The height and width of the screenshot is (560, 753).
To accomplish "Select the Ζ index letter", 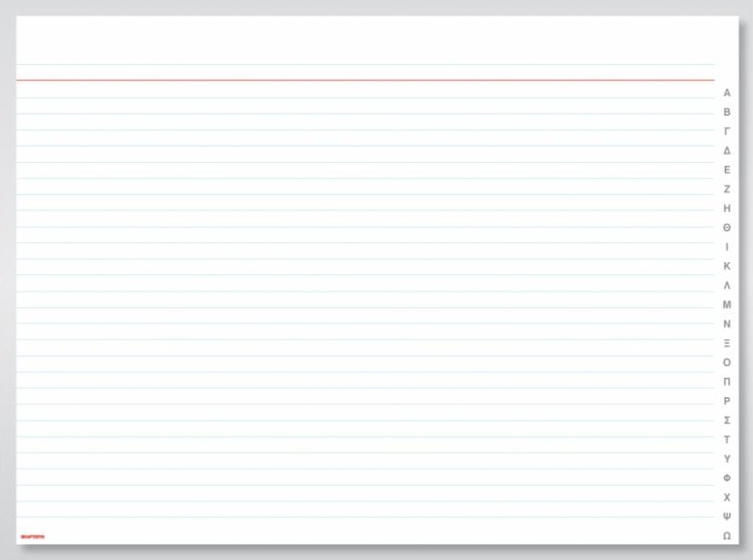I will 727,189.
